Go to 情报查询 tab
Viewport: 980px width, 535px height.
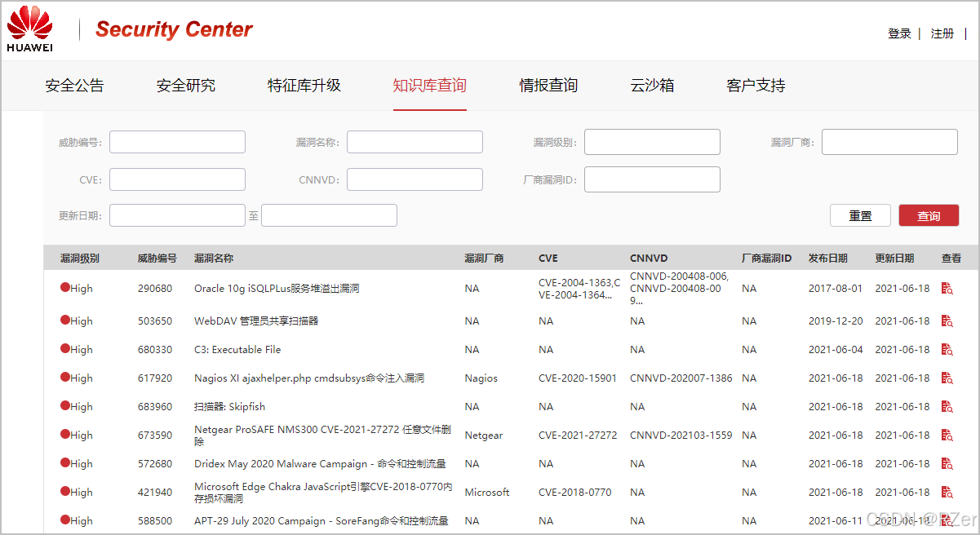(548, 86)
